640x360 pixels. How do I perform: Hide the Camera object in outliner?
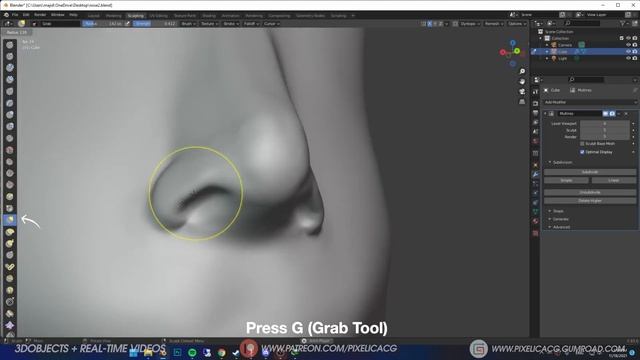pyautogui.click(x=628, y=45)
